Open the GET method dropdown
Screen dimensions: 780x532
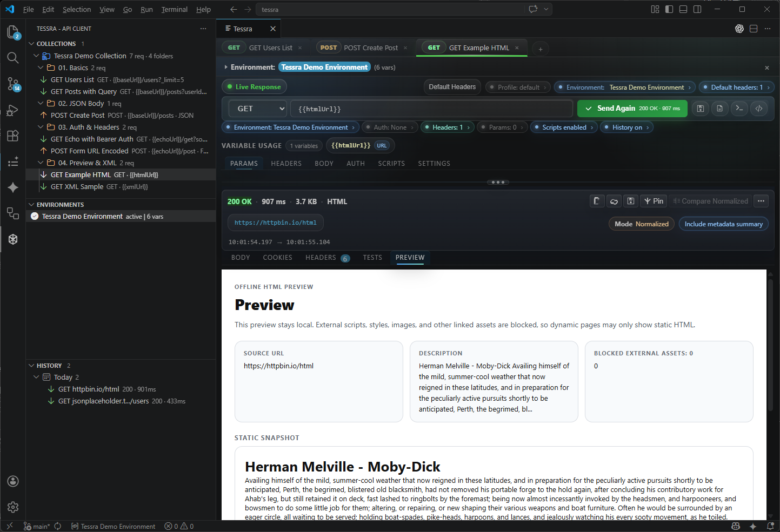pos(257,108)
